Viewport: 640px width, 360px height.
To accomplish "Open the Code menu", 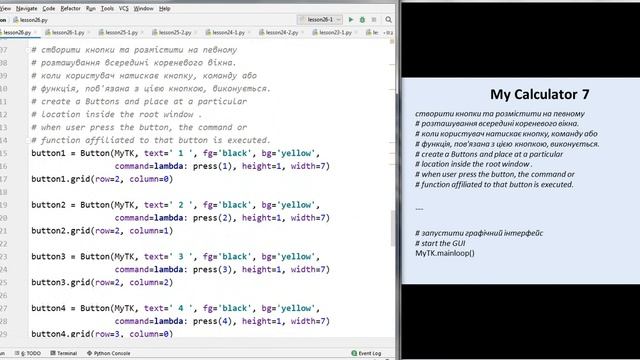I will point(49,8).
